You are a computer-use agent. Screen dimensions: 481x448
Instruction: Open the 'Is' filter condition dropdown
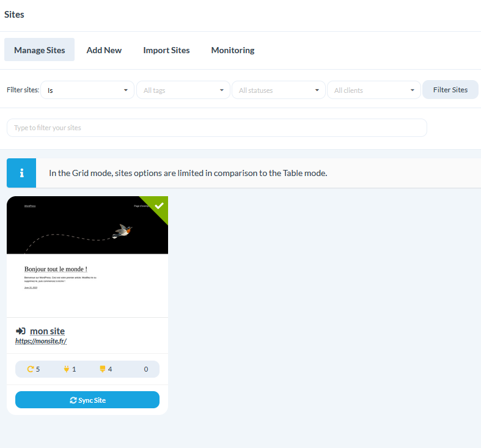[x=87, y=90]
